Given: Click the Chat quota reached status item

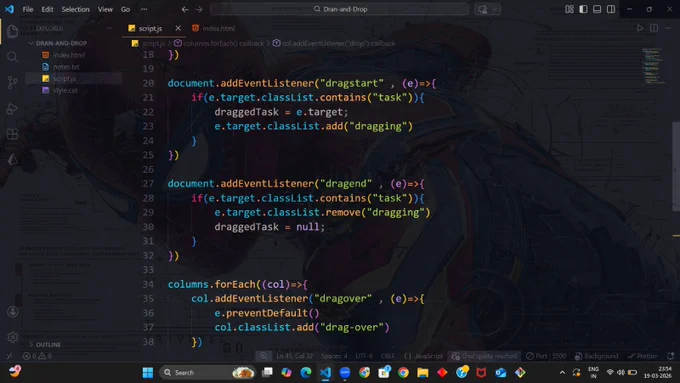Looking at the screenshot, I should (x=485, y=356).
